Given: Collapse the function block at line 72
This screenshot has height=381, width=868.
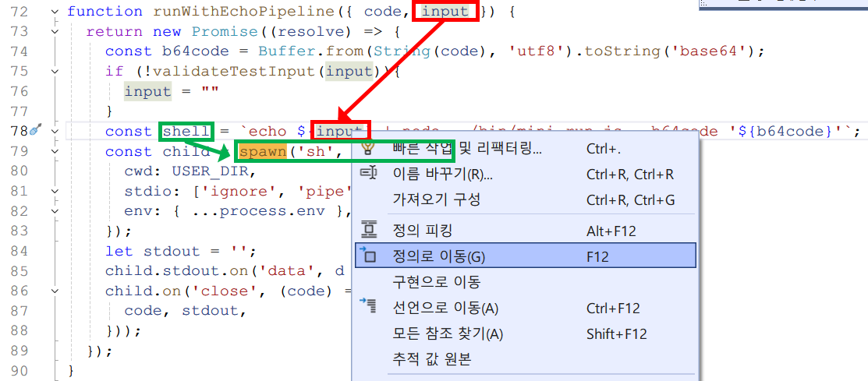Looking at the screenshot, I should [55, 11].
